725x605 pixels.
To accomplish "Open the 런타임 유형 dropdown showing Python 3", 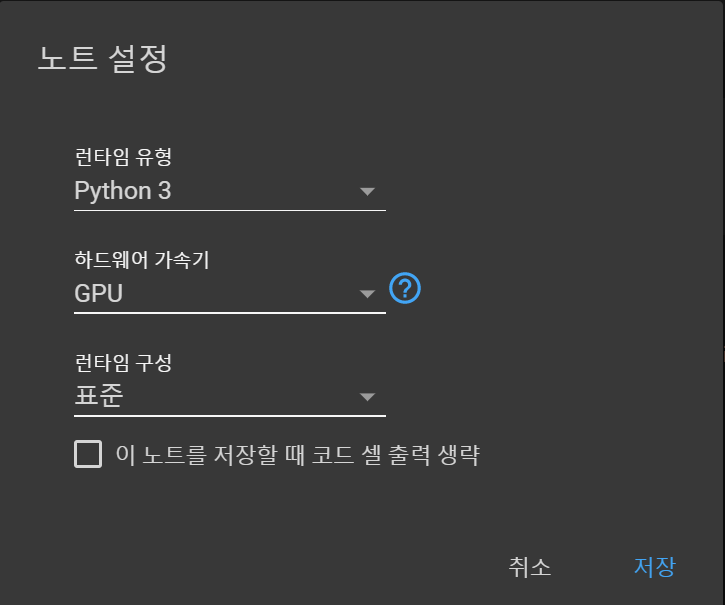I will [x=229, y=191].
